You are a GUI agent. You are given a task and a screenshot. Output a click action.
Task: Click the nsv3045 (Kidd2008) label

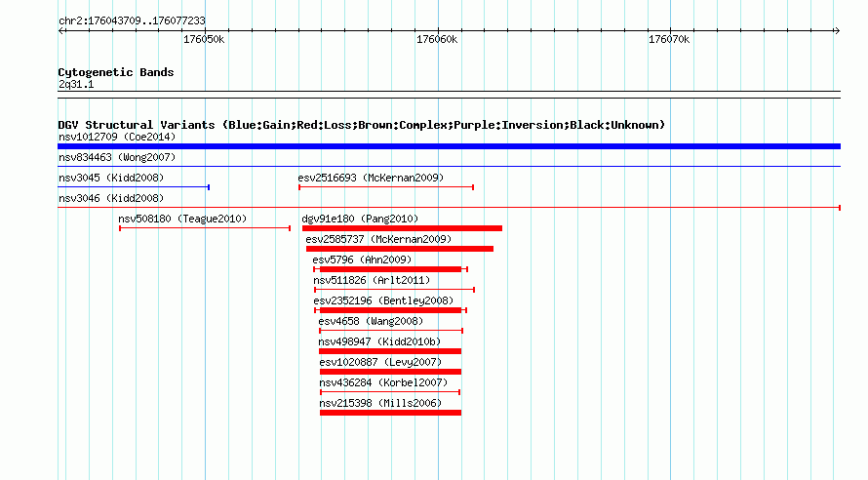click(111, 178)
